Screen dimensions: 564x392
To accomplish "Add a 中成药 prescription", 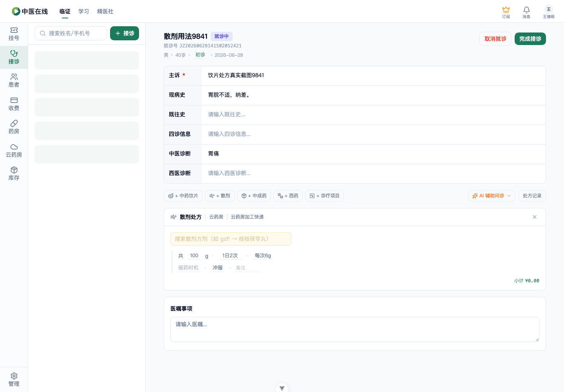I will pos(254,196).
